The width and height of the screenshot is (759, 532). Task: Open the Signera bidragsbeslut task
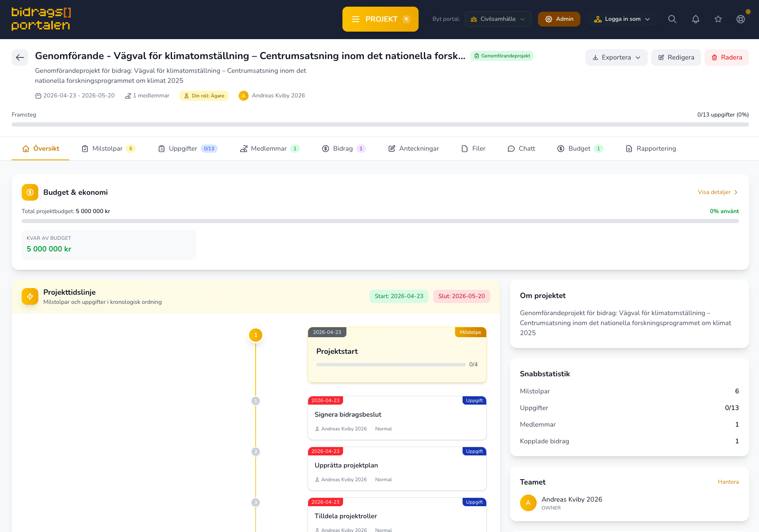coord(397,418)
